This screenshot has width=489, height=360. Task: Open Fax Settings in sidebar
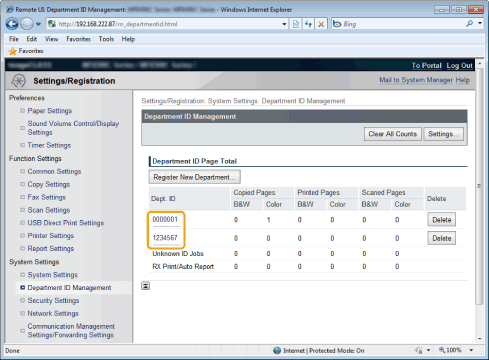47,197
